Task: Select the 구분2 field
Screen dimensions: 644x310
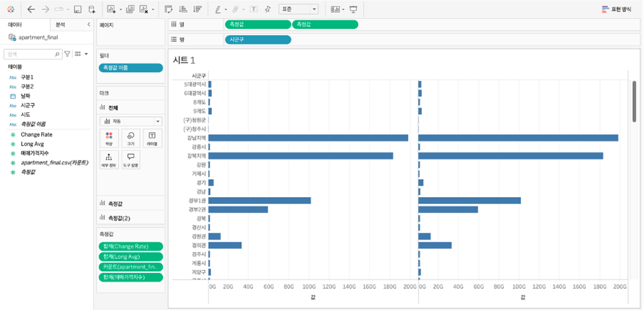Action: (x=27, y=86)
